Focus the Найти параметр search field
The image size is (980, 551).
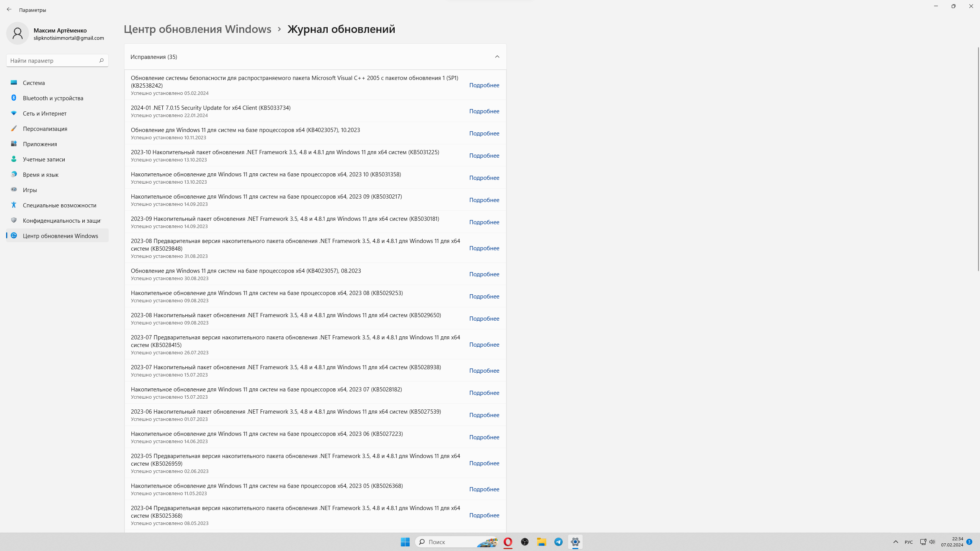click(57, 60)
